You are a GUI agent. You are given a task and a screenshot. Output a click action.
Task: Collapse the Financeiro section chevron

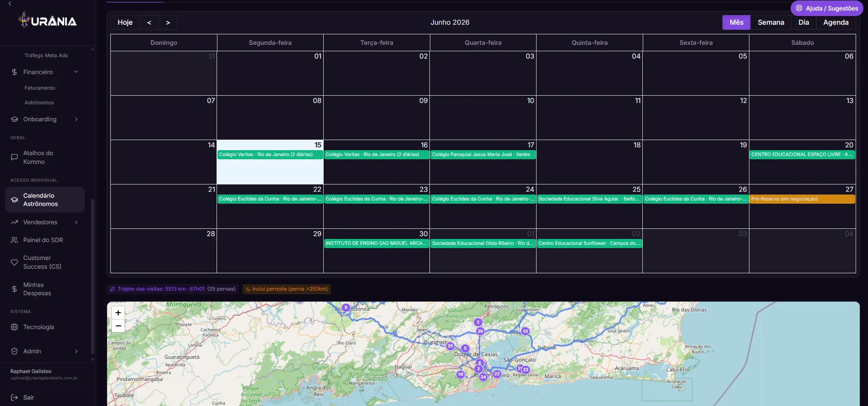coord(76,72)
